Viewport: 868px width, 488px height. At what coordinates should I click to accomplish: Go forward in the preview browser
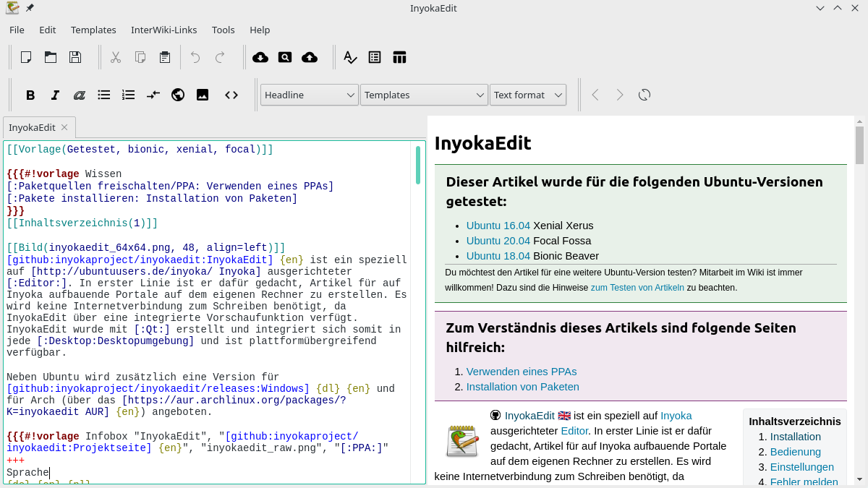(620, 95)
